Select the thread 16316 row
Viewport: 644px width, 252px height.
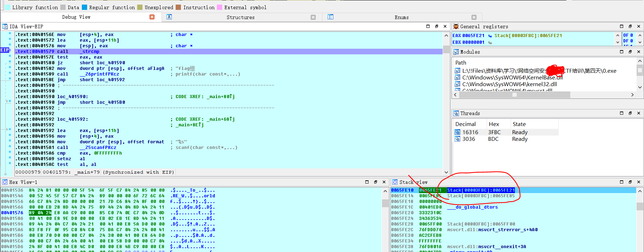click(505, 132)
